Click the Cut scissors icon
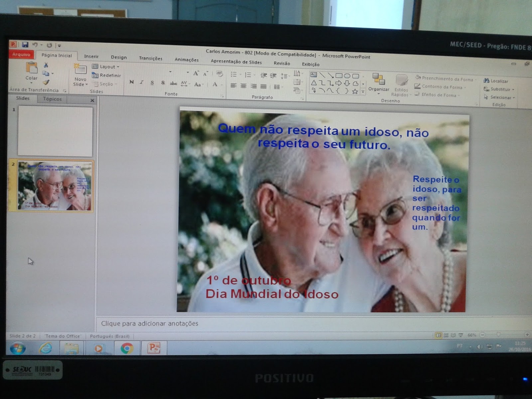This screenshot has height=399, width=532. [46, 65]
